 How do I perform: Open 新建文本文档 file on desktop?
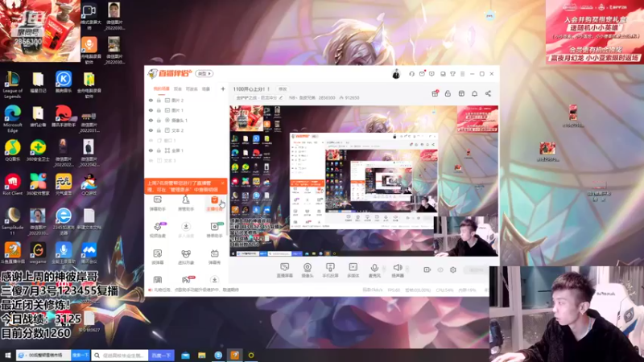89,219
